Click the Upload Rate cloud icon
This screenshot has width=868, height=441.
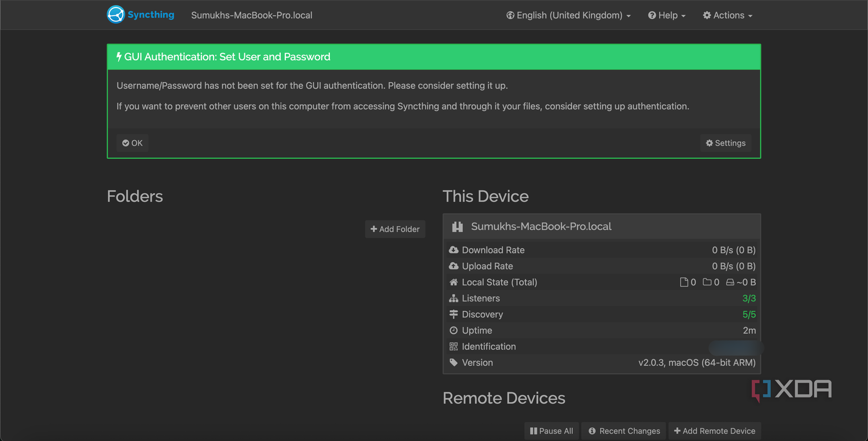pyautogui.click(x=454, y=266)
